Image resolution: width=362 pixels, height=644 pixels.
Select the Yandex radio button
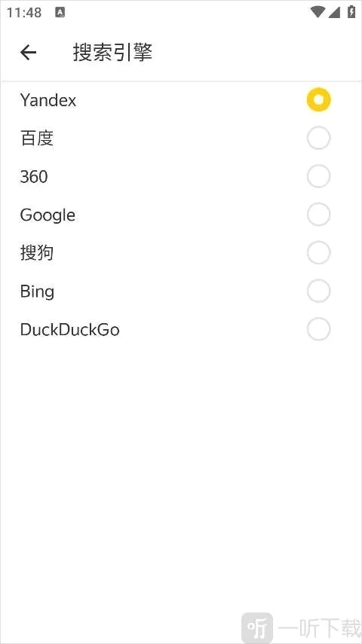pyautogui.click(x=318, y=100)
